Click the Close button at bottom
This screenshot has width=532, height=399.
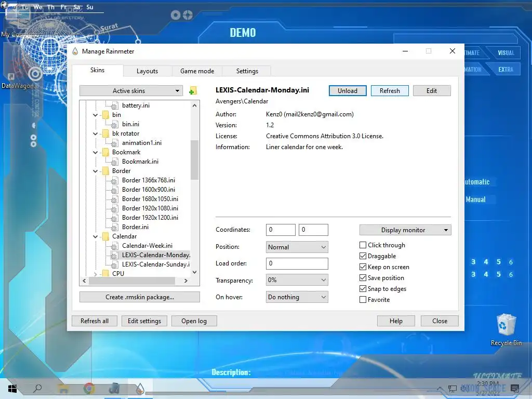440,321
